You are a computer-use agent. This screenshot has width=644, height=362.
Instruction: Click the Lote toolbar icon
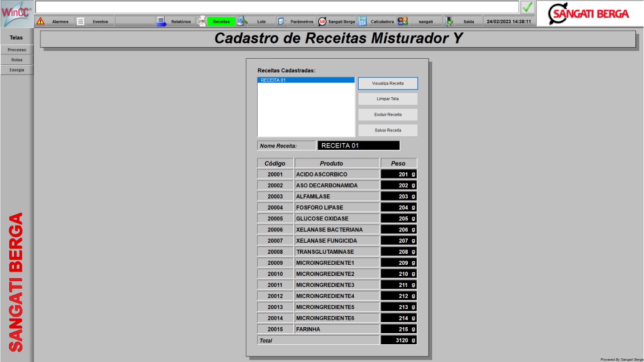click(x=242, y=21)
